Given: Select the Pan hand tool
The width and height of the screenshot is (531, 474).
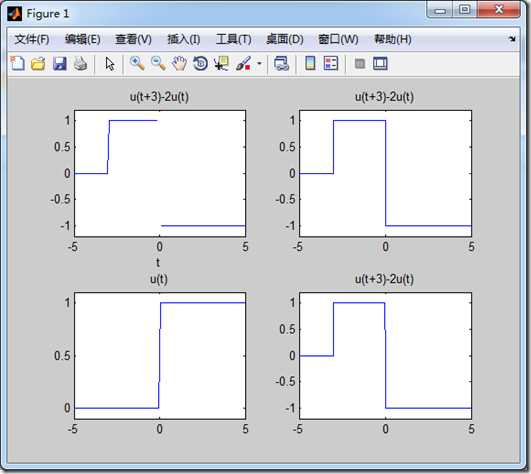Looking at the screenshot, I should 179,63.
